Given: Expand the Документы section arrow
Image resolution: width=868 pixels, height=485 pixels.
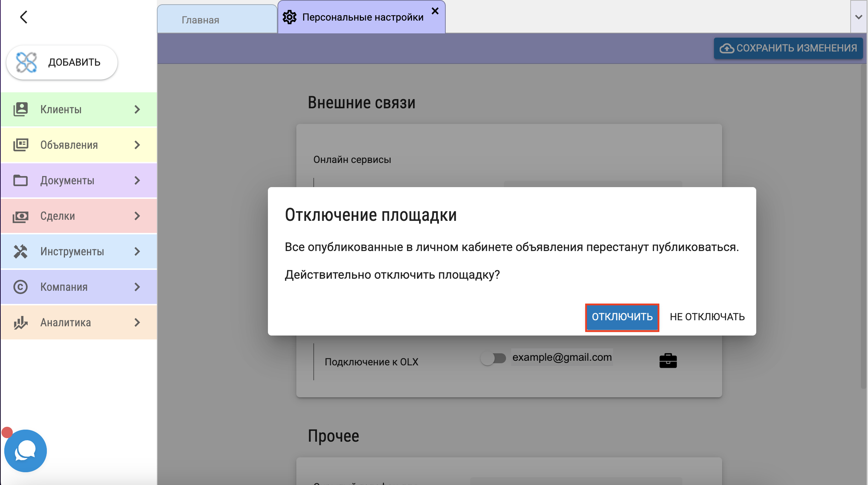Looking at the screenshot, I should click(137, 180).
